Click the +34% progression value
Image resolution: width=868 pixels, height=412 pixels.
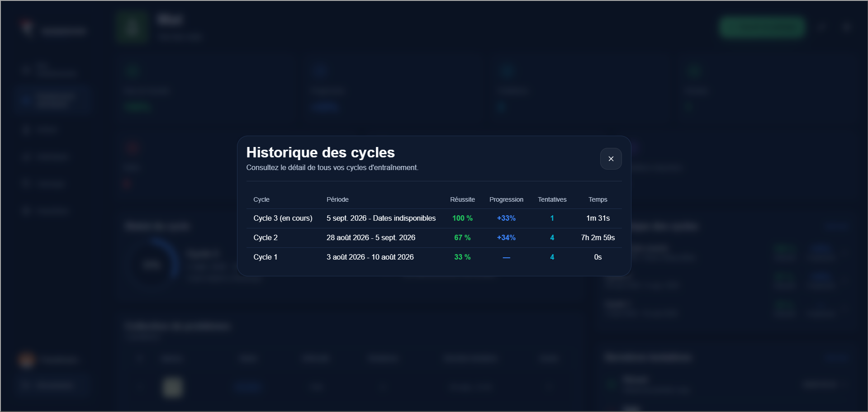tap(506, 237)
